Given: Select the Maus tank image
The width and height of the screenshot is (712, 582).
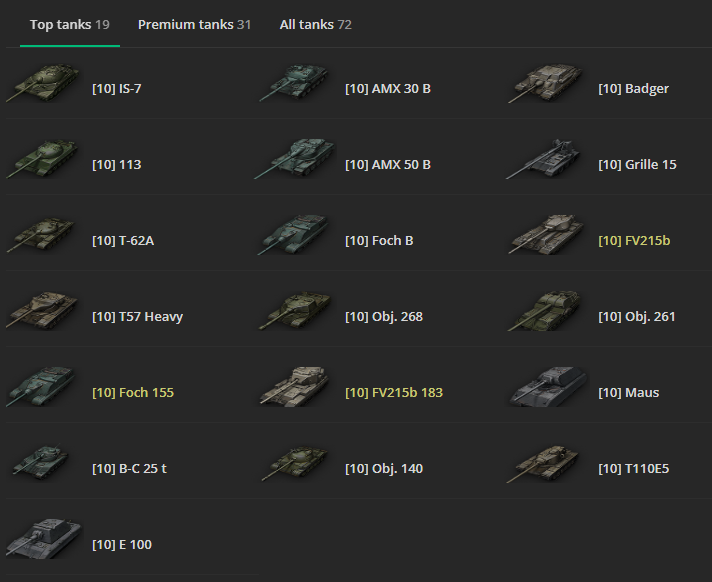Looking at the screenshot, I should [x=548, y=386].
